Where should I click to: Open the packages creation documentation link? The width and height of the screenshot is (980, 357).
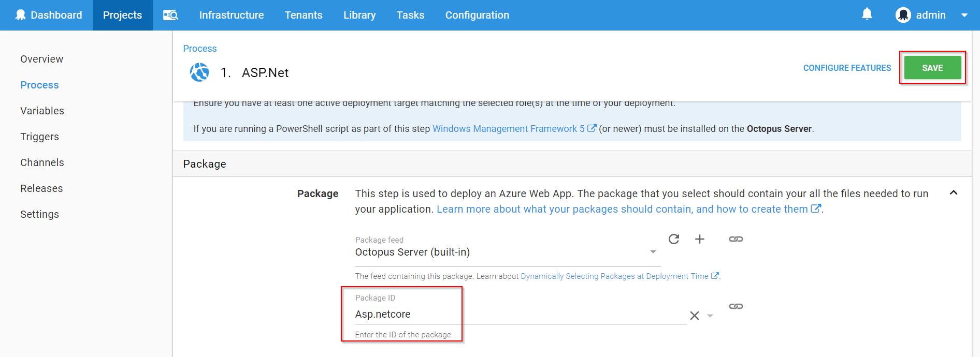click(x=629, y=209)
